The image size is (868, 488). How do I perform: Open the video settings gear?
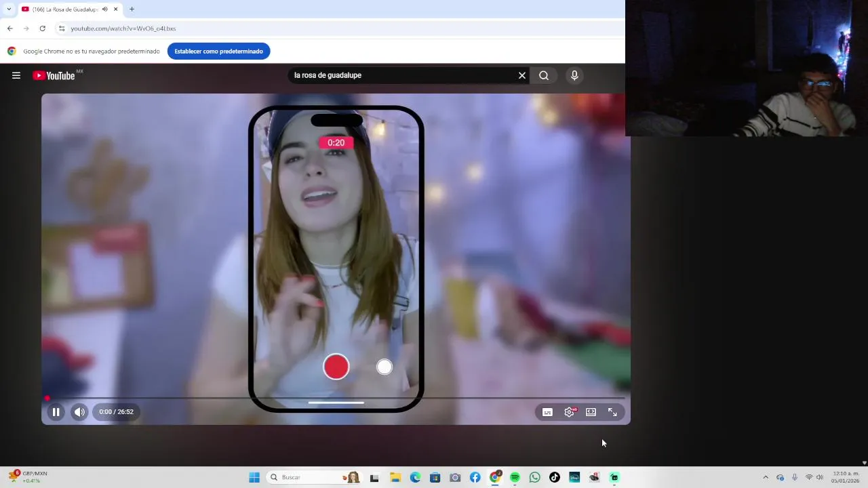(x=570, y=412)
